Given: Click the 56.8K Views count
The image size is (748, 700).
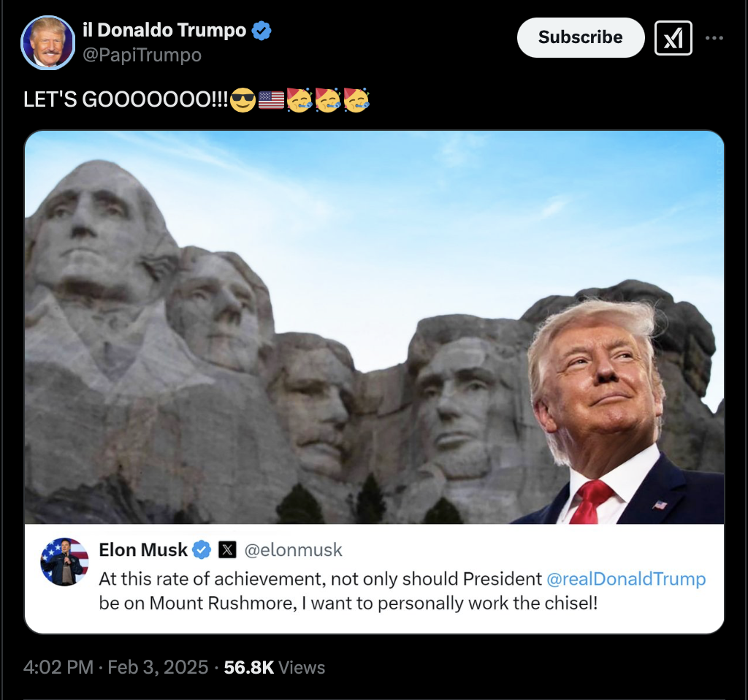Looking at the screenshot, I should 275,667.
